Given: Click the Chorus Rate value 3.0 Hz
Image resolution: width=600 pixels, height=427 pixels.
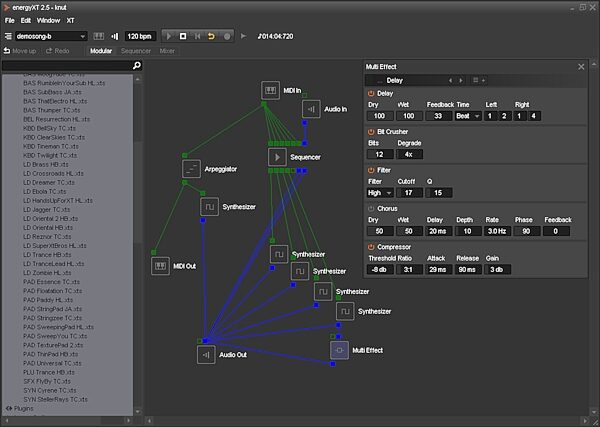Looking at the screenshot, I should tap(497, 231).
